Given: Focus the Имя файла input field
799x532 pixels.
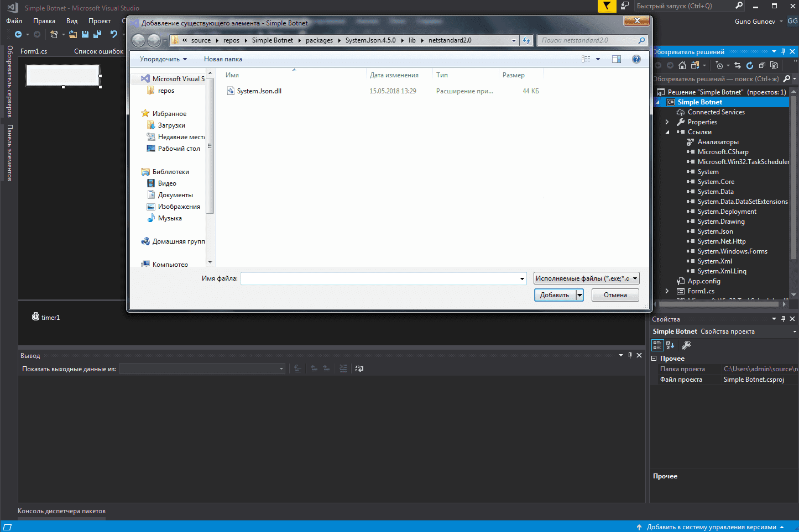Looking at the screenshot, I should (x=383, y=278).
